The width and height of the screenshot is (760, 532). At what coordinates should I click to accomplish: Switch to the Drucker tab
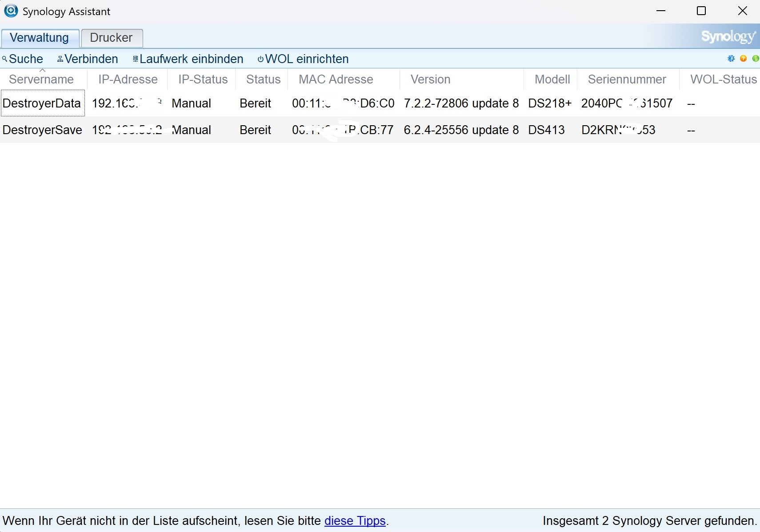coord(112,38)
